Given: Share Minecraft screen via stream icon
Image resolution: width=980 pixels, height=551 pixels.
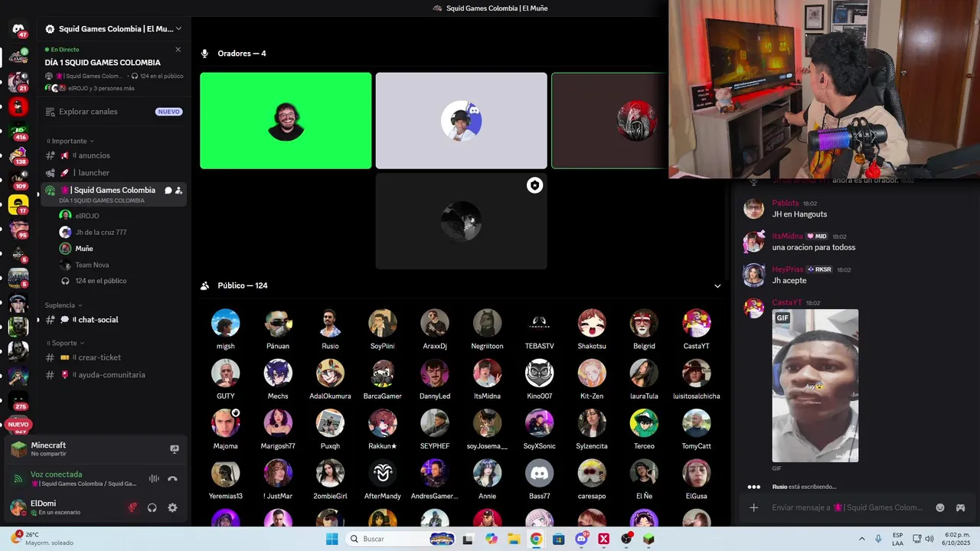Looking at the screenshot, I should tap(175, 449).
